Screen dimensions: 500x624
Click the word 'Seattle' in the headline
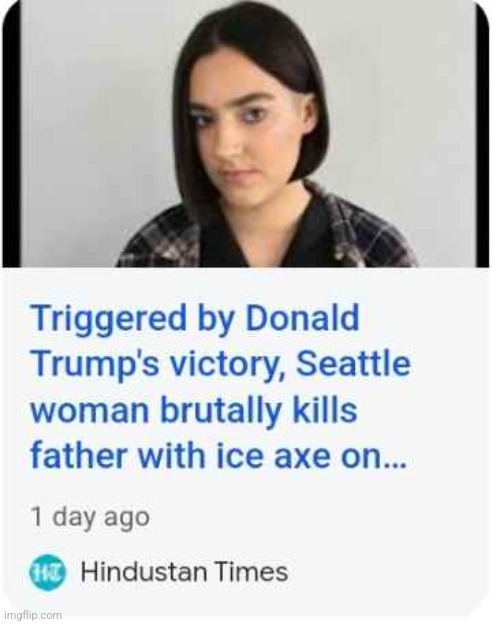click(x=354, y=363)
